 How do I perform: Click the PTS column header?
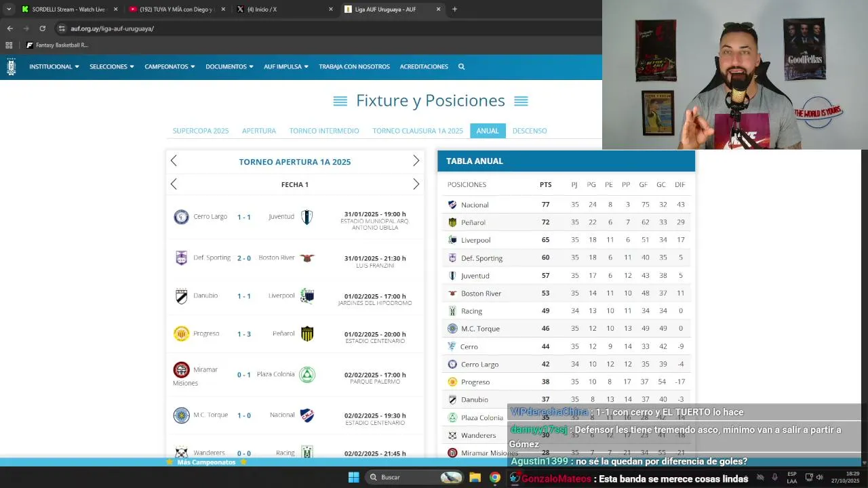545,184
